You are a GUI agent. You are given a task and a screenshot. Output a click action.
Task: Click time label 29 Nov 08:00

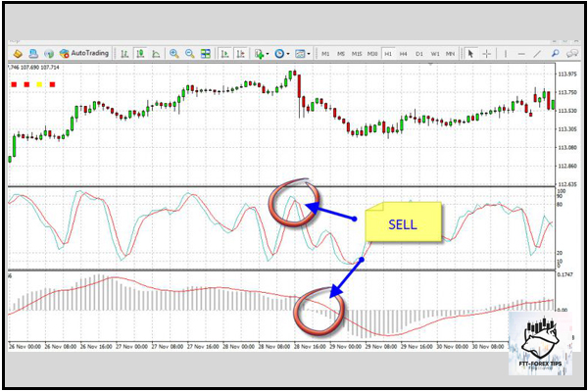pos(381,347)
